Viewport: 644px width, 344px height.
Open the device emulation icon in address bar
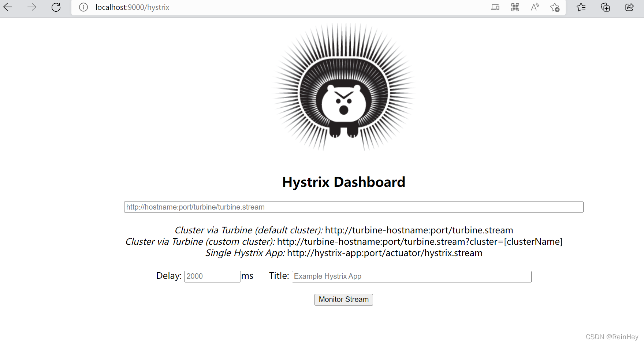click(x=495, y=7)
